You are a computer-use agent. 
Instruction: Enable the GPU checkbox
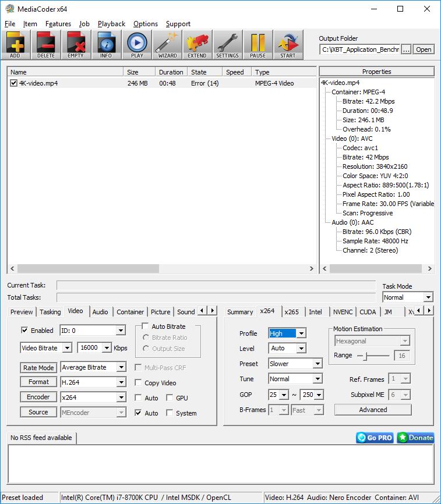click(170, 398)
